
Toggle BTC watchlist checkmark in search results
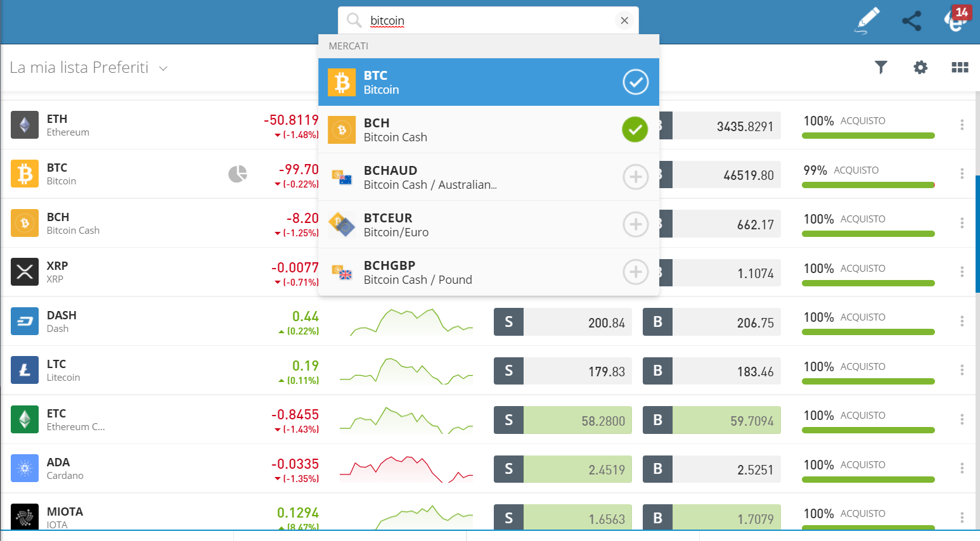coord(635,82)
